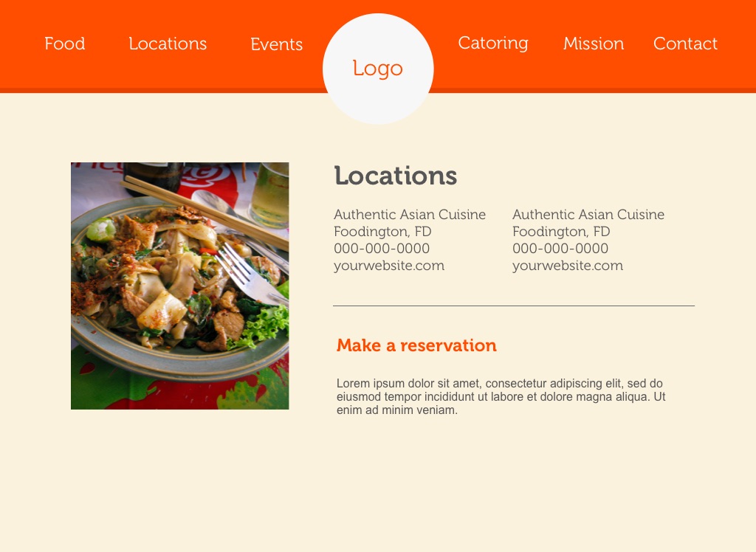Open second location's yourwebsite.com link
The height and width of the screenshot is (552, 756).
568,266
